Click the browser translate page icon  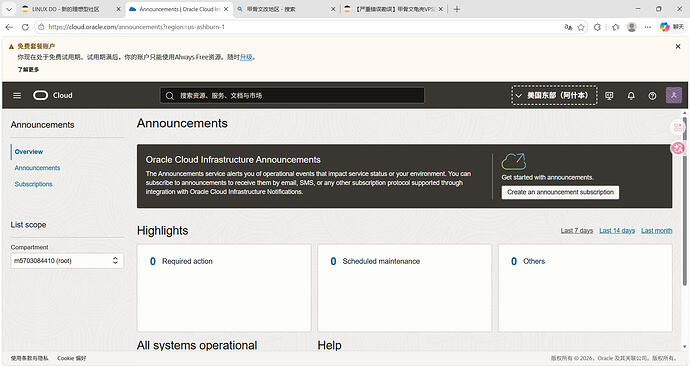(568, 27)
